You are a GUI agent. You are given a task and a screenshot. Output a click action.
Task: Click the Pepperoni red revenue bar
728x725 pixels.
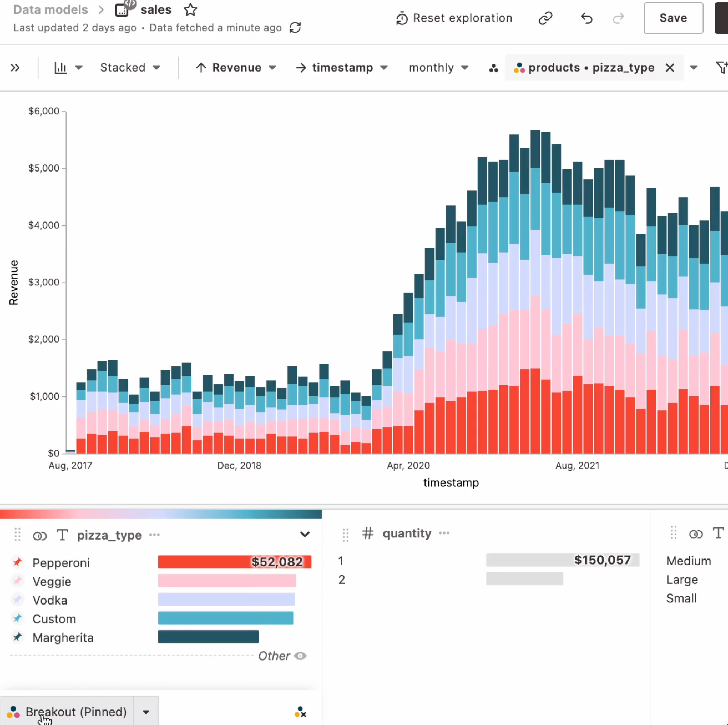(234, 562)
